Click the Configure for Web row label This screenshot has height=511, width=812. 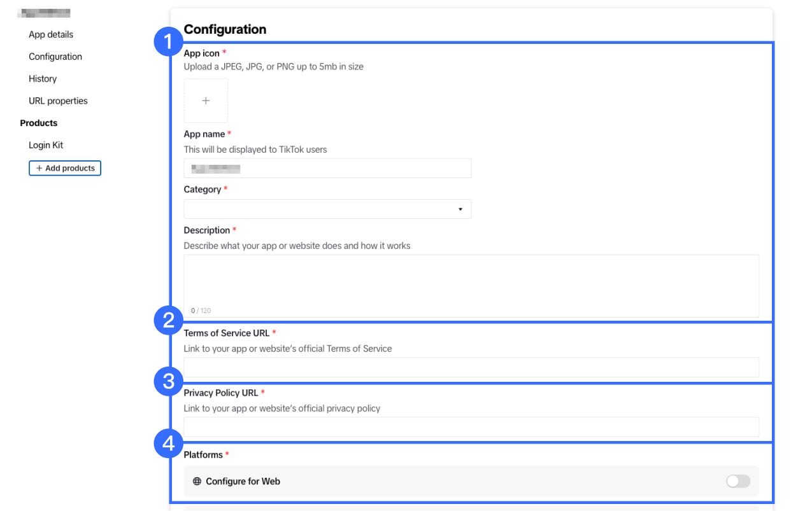[x=243, y=481]
